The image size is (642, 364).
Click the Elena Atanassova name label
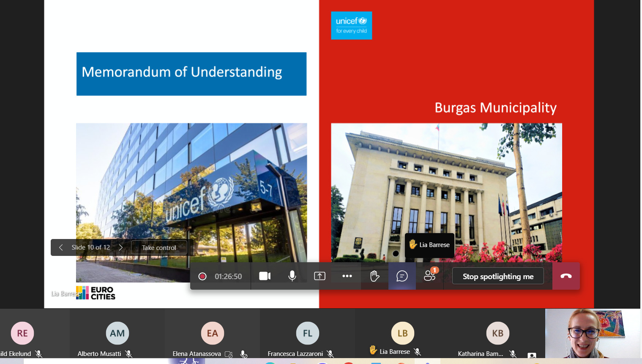pos(197,354)
